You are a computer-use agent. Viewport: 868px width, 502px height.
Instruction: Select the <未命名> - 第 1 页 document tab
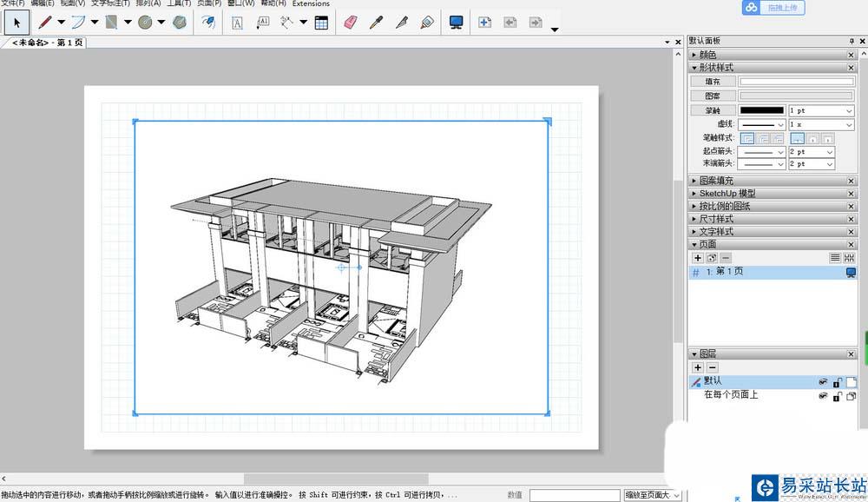point(48,42)
